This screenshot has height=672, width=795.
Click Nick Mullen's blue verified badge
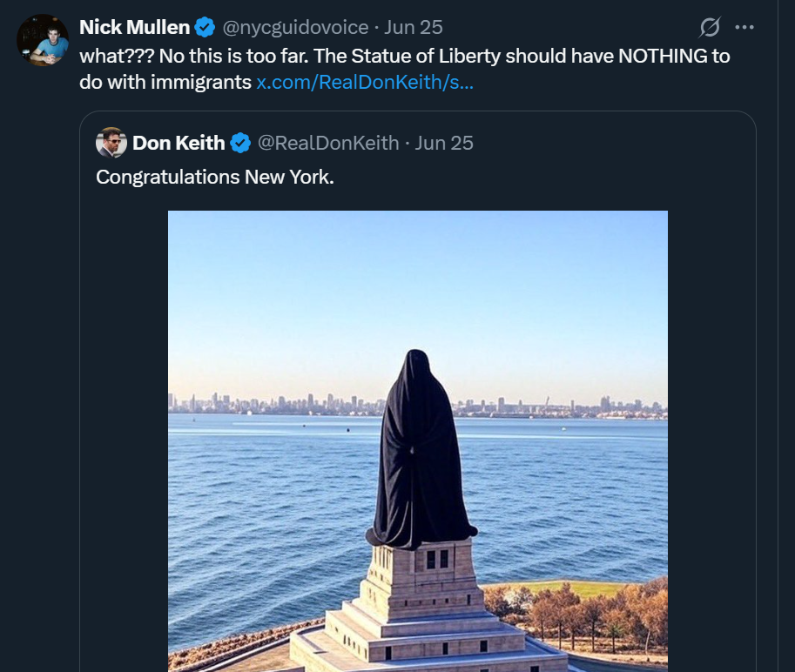click(205, 28)
